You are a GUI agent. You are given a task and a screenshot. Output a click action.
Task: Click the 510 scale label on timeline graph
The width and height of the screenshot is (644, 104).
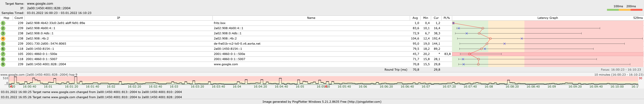point(5,78)
